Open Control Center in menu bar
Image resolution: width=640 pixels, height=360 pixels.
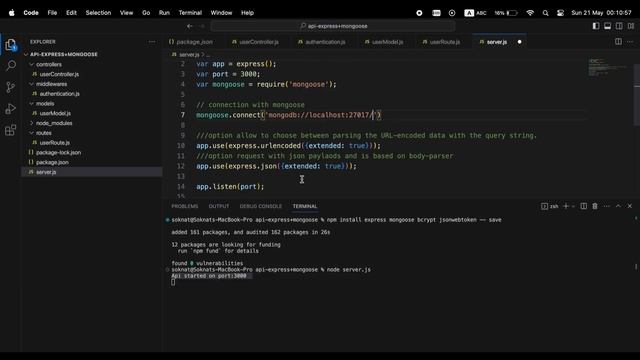(560, 13)
